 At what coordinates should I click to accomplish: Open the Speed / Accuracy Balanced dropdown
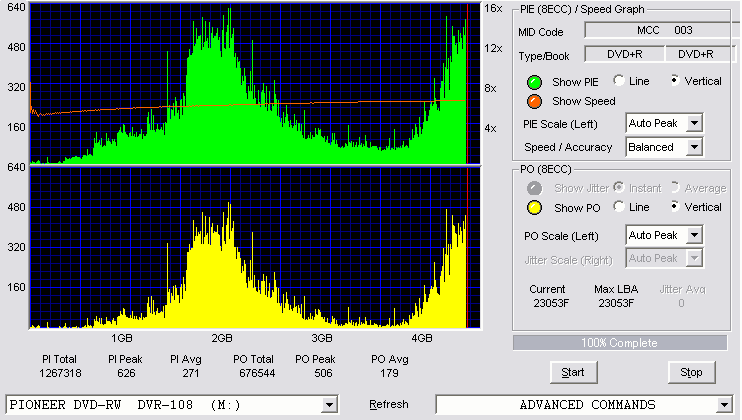point(694,147)
